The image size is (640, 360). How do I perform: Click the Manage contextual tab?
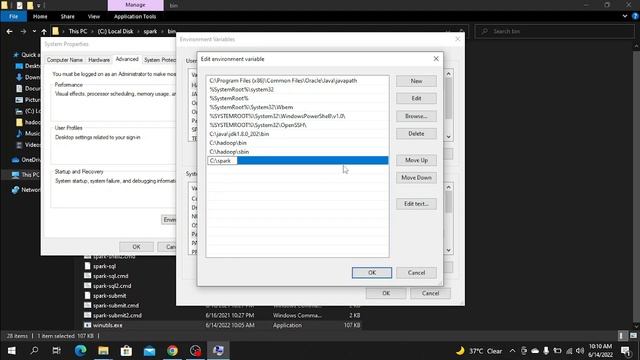coord(136,5)
